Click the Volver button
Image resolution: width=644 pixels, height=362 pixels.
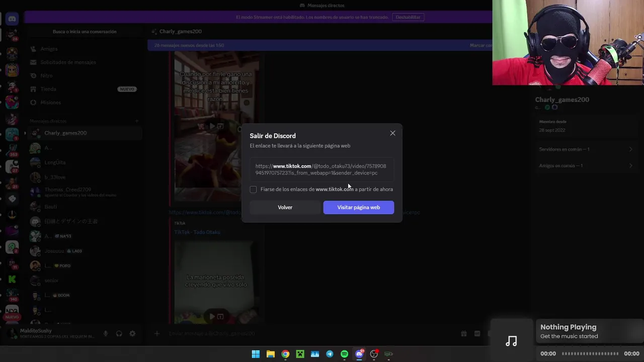pyautogui.click(x=285, y=207)
